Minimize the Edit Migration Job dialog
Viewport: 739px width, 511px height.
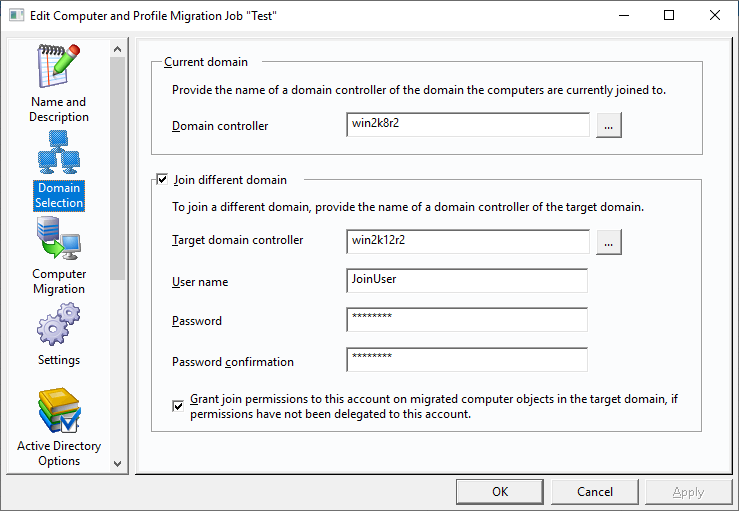pos(624,15)
